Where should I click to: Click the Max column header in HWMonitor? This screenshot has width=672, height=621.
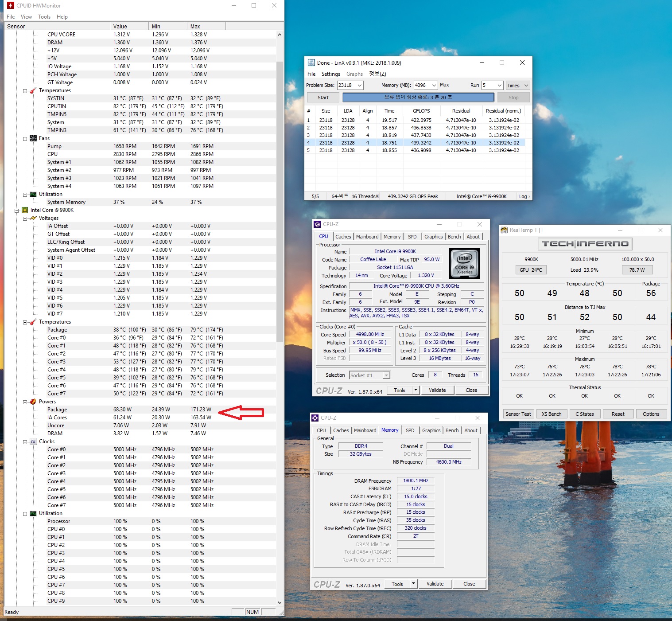206,27
